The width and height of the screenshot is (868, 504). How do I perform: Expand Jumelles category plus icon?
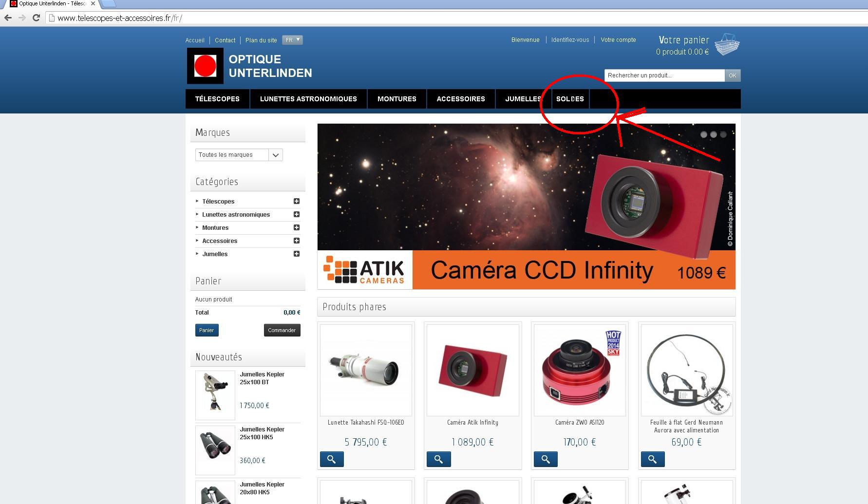coord(296,254)
